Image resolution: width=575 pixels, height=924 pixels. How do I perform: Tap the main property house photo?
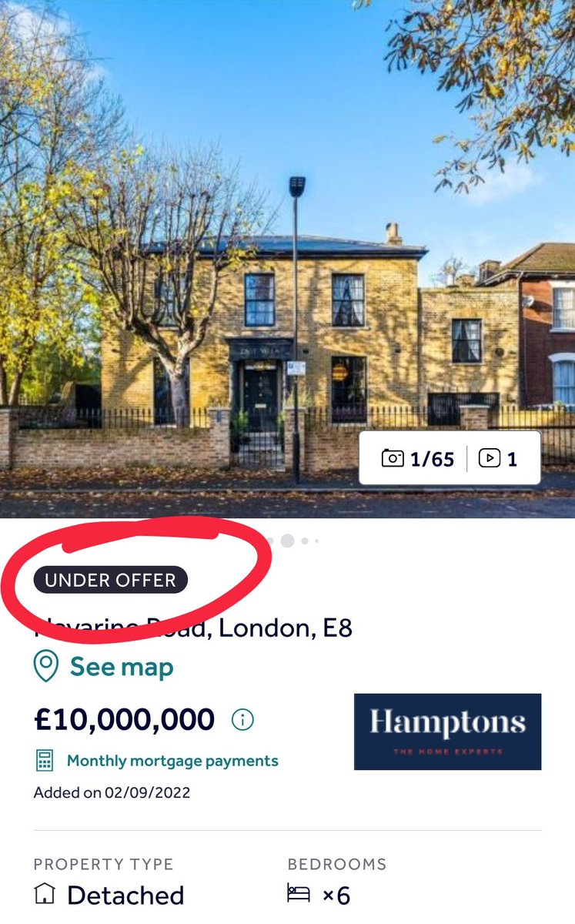287,259
